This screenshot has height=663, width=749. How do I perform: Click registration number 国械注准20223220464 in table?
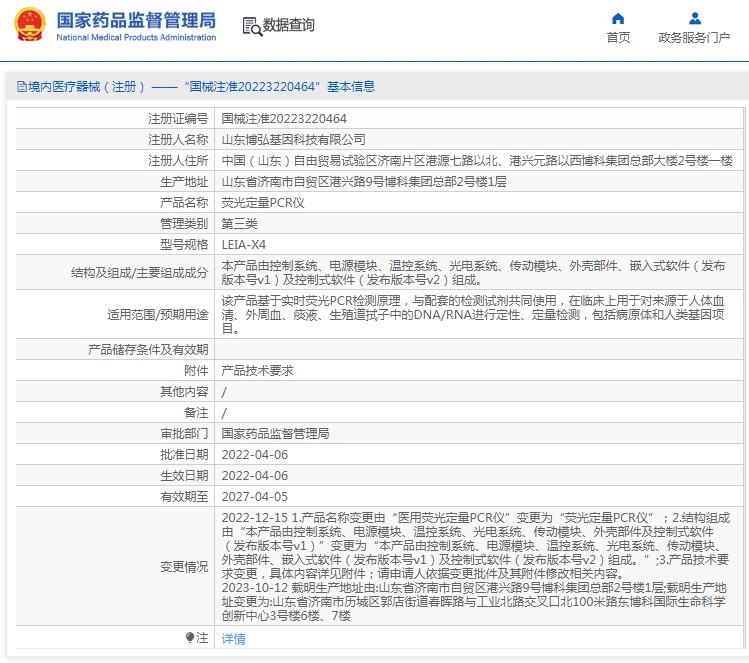(x=284, y=119)
